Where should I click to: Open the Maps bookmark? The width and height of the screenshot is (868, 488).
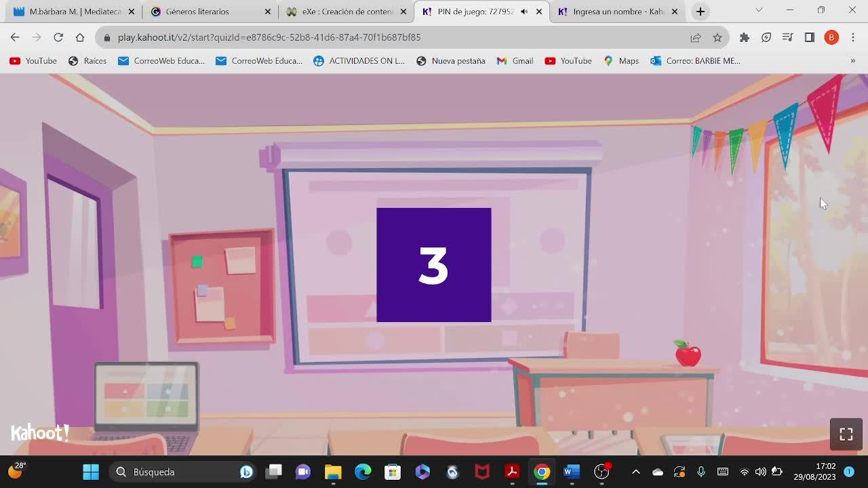(621, 61)
